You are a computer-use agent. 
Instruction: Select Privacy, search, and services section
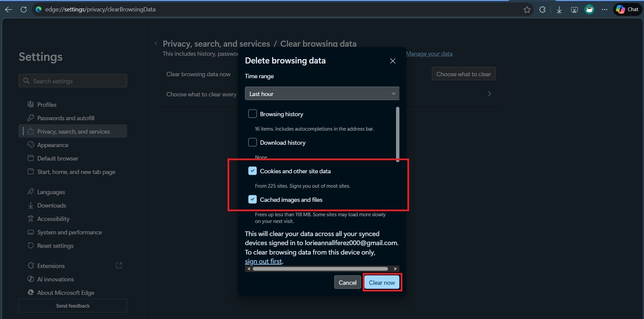click(x=73, y=131)
